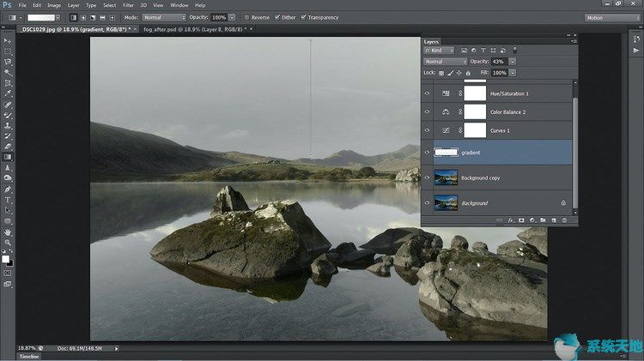Open the Layers panel flyout menu
This screenshot has width=644, height=361.
[574, 41]
